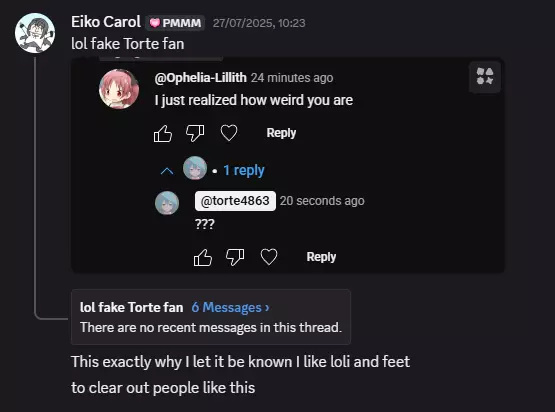Click the Eiko Carol username
This screenshot has width=555, height=412.
106,22
